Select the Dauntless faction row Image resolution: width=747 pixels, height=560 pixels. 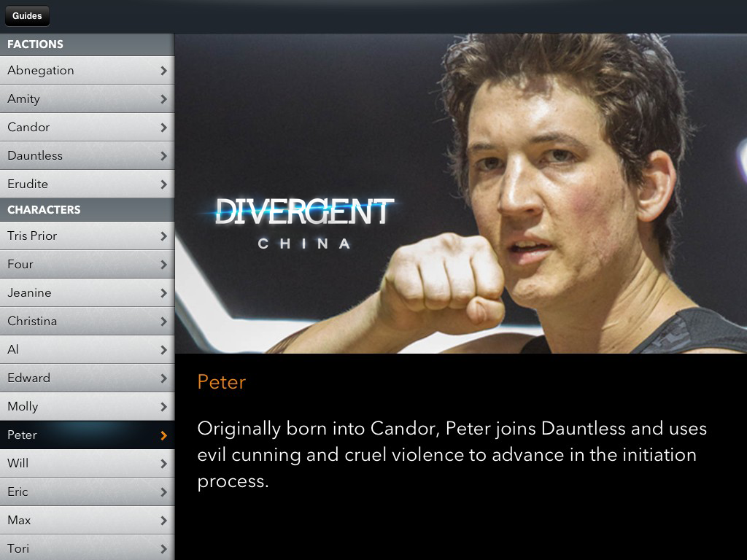88,156
